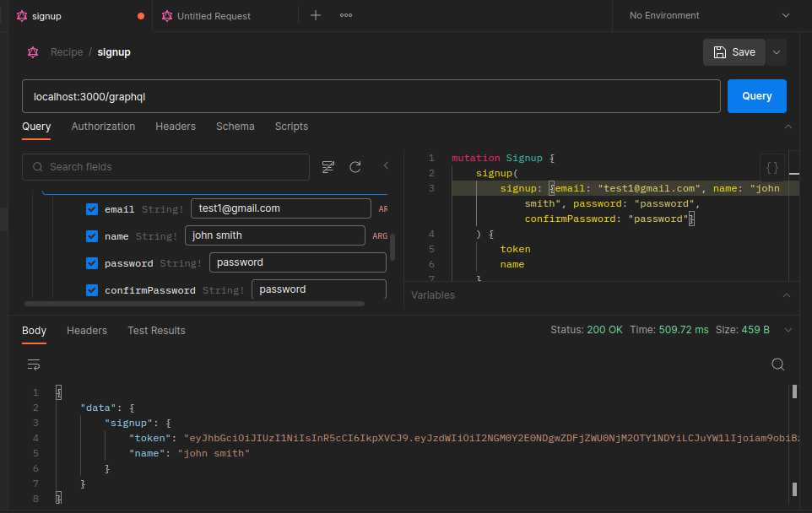
Task: Open the response status dropdown chevron
Action: [788, 330]
